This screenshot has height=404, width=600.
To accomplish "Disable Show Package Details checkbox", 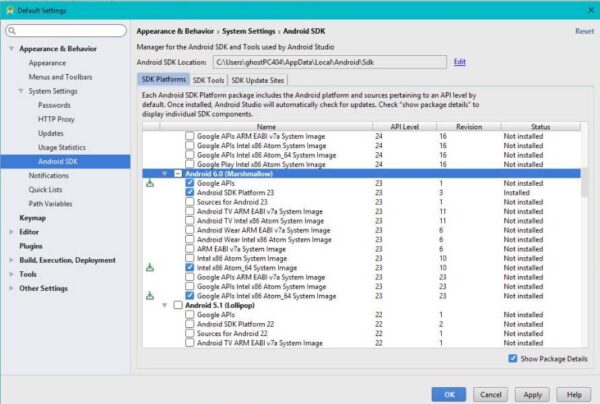I will point(513,358).
